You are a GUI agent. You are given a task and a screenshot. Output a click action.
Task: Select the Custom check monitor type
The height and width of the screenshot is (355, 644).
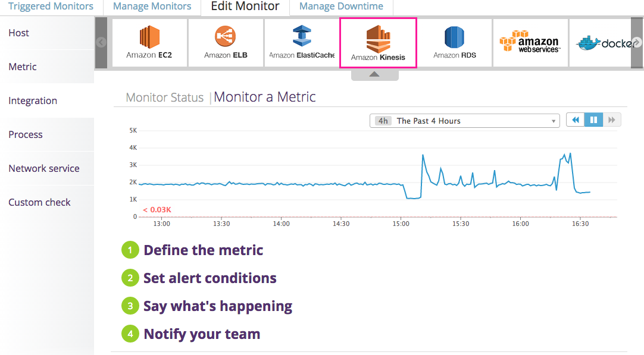coord(39,202)
